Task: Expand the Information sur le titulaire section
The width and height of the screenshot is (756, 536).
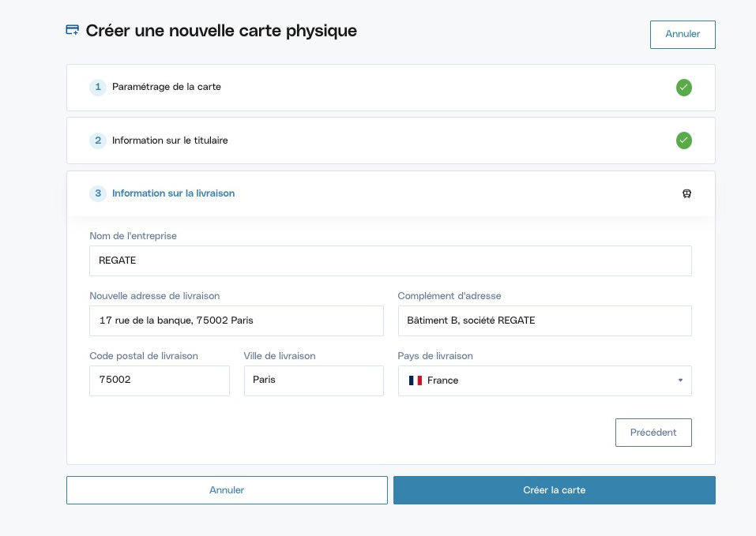Action: pyautogui.click(x=390, y=141)
